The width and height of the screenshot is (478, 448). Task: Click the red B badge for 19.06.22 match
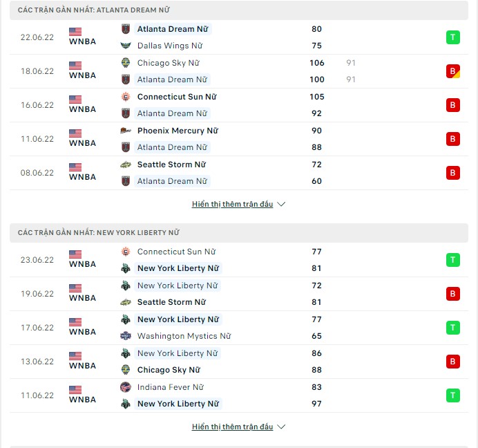point(452,294)
